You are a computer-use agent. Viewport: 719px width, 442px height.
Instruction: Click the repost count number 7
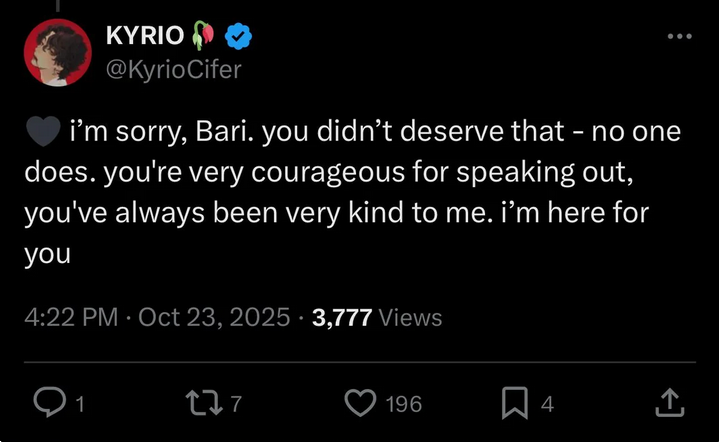[236, 404]
